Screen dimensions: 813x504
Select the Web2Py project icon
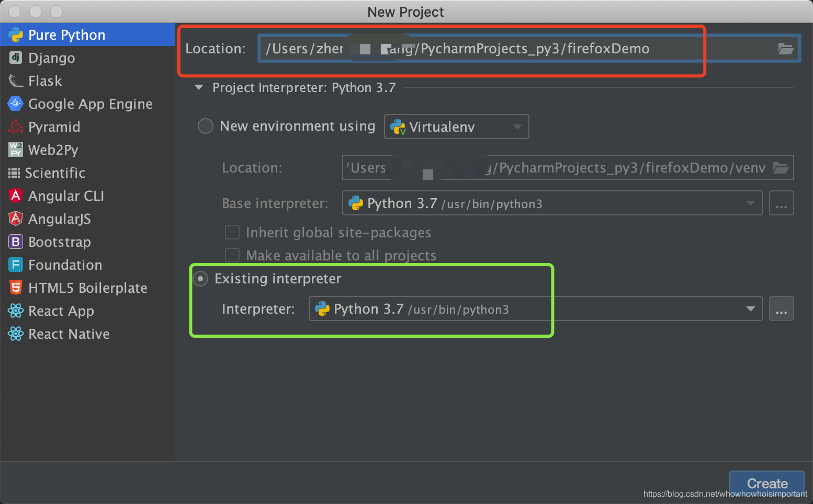(x=15, y=150)
